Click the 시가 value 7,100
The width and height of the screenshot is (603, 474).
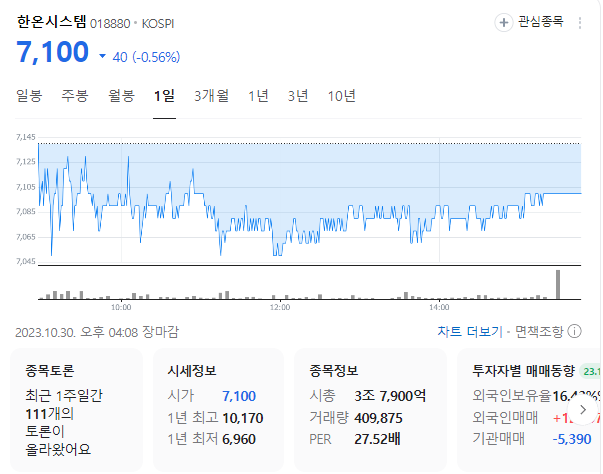pyautogui.click(x=239, y=396)
